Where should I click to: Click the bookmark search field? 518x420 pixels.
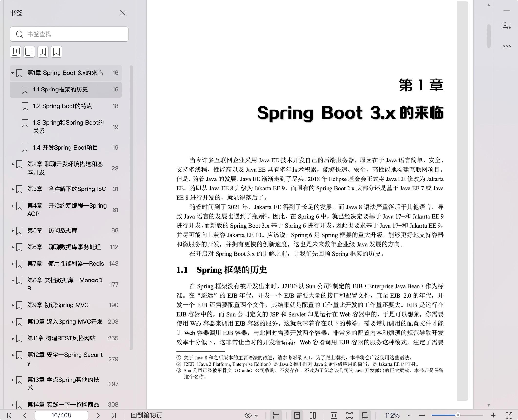tap(69, 34)
